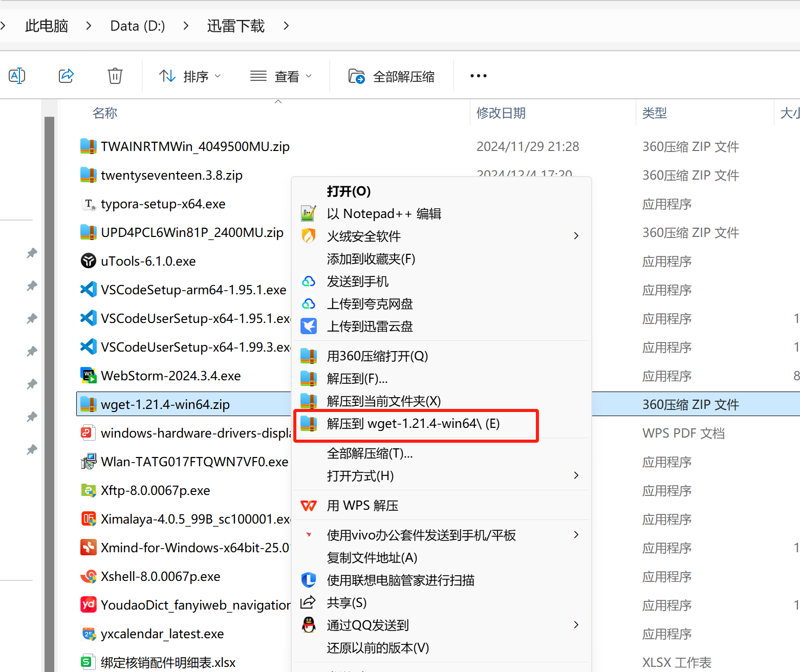
Task: Sort by the 名称 column header
Action: 105,113
